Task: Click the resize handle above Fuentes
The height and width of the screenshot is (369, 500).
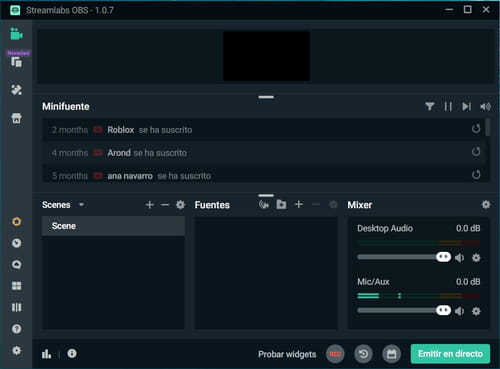Action: point(266,195)
